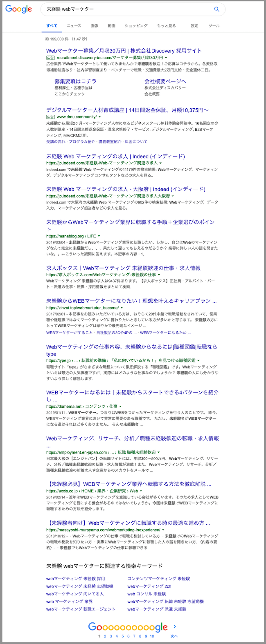Expand dropdown arrow beside type.jp breadcrumb
This screenshot has width=266, height=644.
point(198,361)
